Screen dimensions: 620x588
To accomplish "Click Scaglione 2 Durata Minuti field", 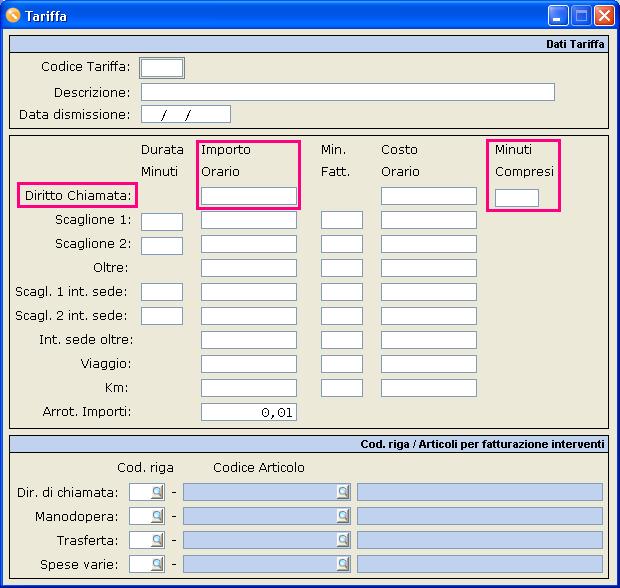I will click(x=162, y=246).
